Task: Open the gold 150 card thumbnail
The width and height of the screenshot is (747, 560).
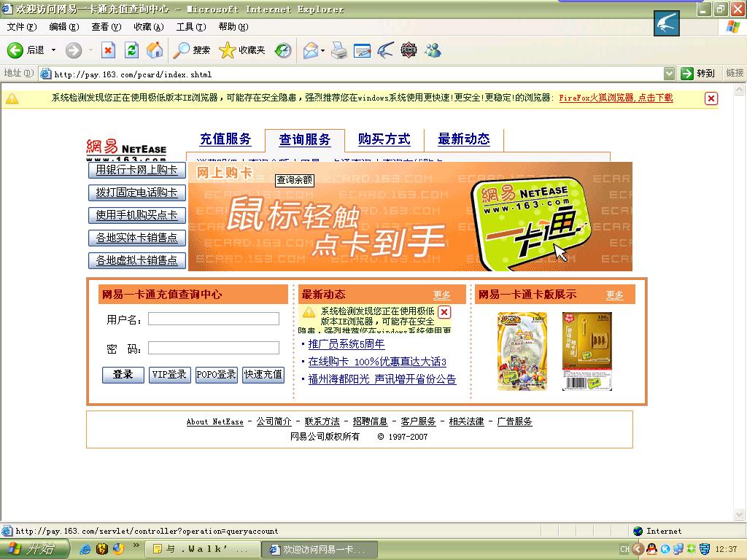Action: 587,351
